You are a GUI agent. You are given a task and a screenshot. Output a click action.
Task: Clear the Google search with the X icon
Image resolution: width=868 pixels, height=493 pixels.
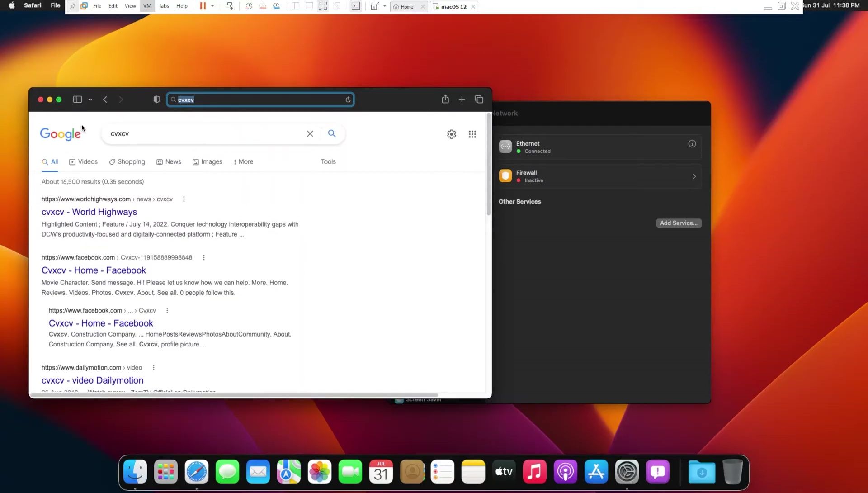pos(310,134)
